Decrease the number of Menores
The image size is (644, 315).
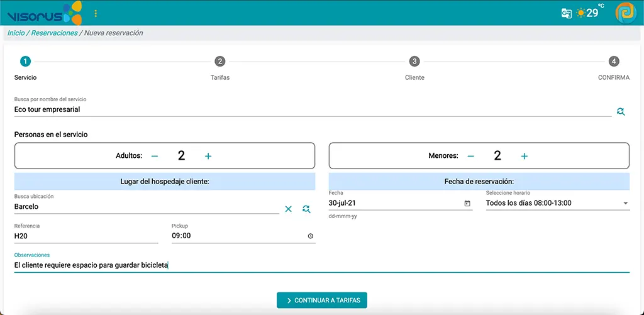pyautogui.click(x=470, y=156)
